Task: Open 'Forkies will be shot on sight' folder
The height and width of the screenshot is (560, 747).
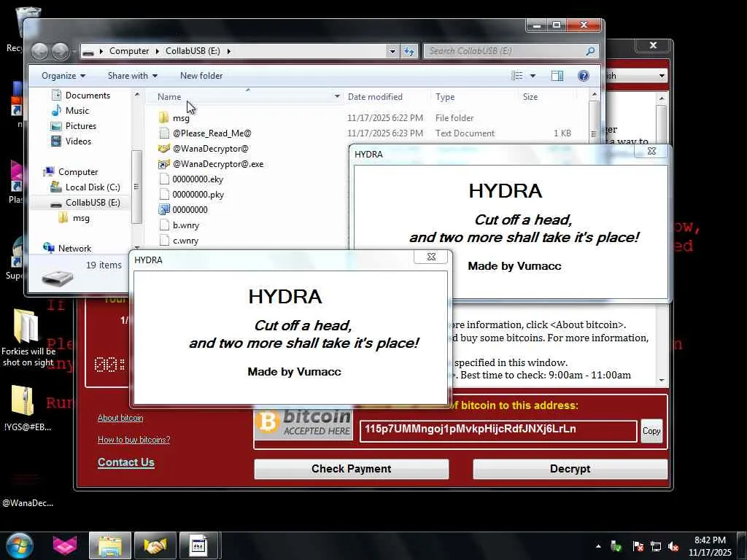Action: point(28,338)
